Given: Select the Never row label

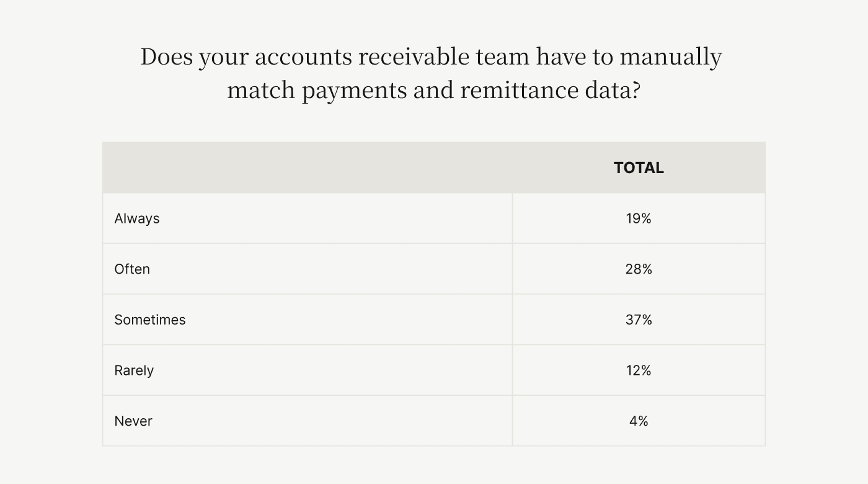Looking at the screenshot, I should point(133,421).
